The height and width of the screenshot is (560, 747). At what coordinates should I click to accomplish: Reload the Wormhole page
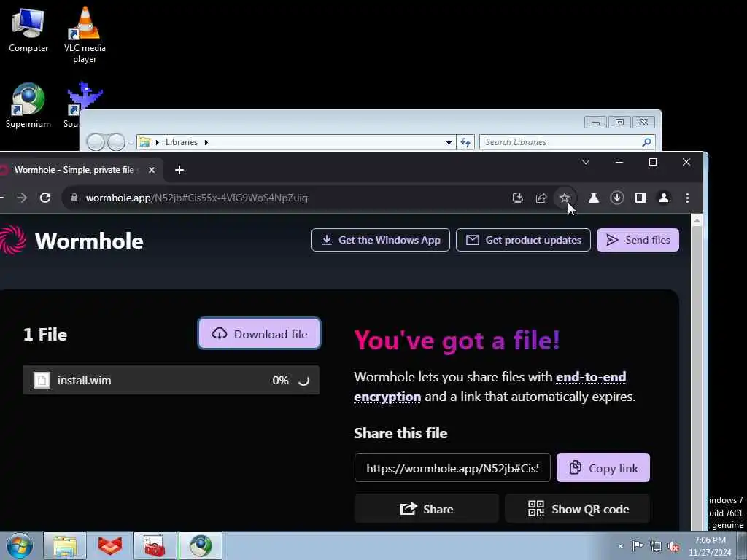[x=45, y=198]
